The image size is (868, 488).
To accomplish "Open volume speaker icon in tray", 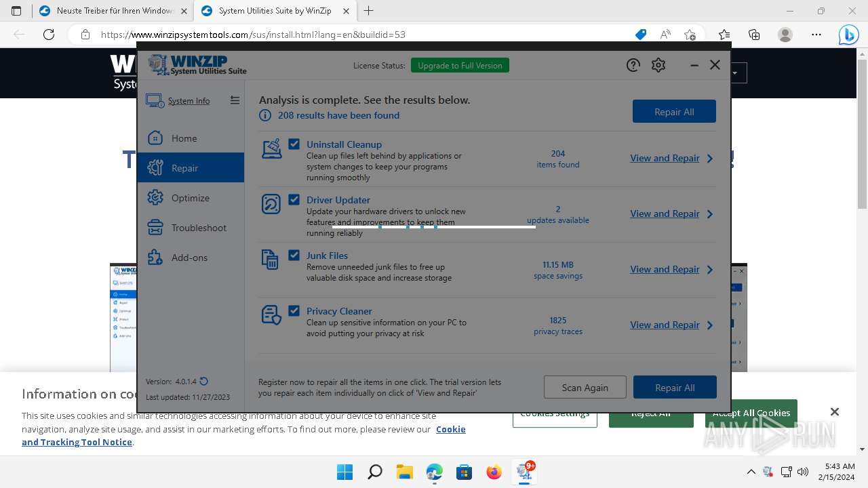I will click(803, 472).
